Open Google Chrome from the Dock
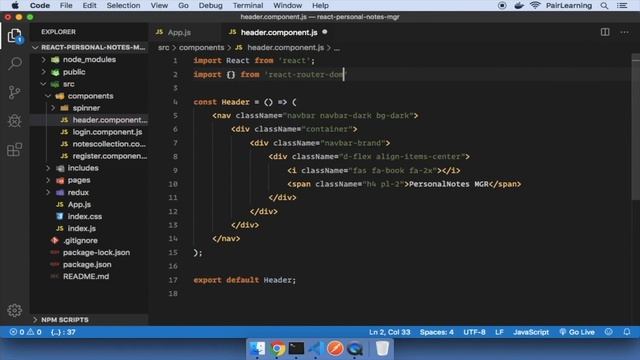 tap(277, 349)
